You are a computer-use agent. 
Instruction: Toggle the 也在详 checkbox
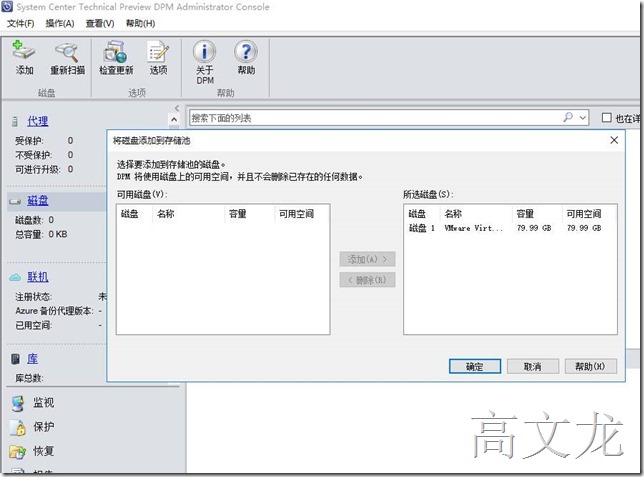tap(606, 118)
